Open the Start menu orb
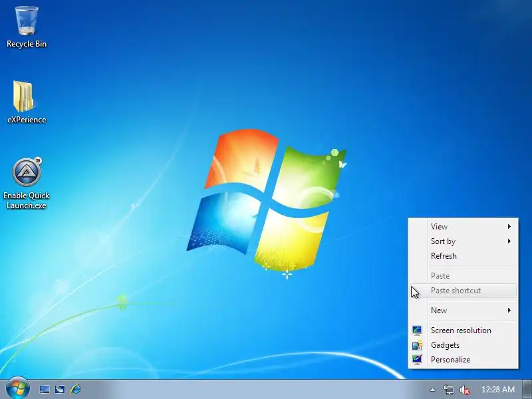This screenshot has height=399, width=532. pyautogui.click(x=18, y=389)
